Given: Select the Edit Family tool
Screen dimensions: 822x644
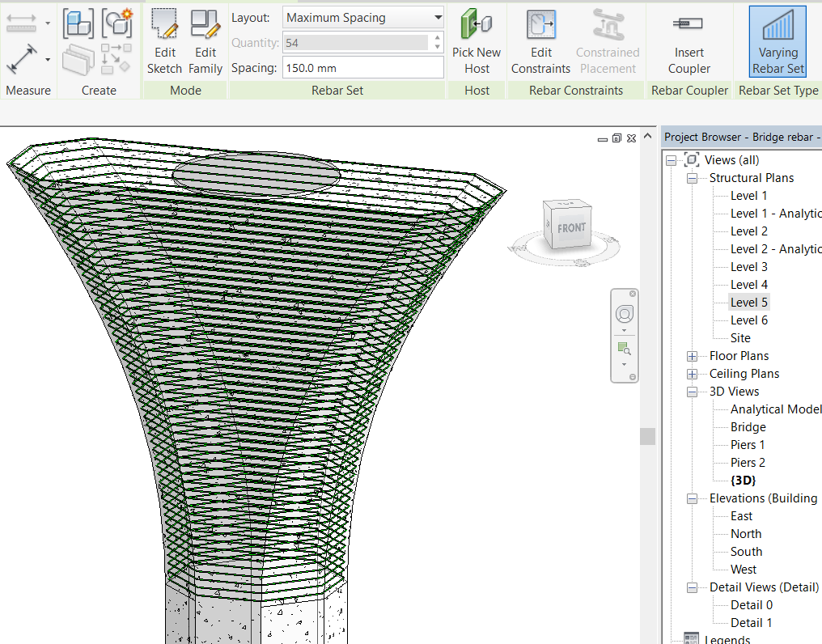Looking at the screenshot, I should coord(205,40).
